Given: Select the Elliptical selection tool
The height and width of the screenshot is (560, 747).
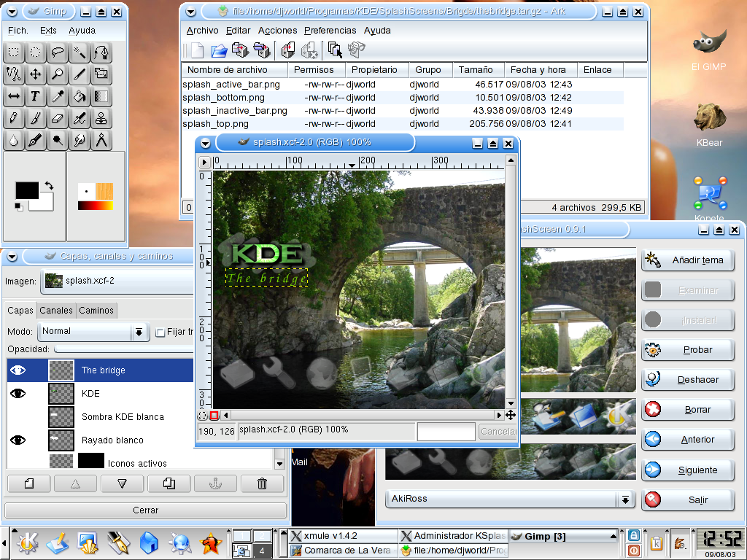Looking at the screenshot, I should (36, 52).
